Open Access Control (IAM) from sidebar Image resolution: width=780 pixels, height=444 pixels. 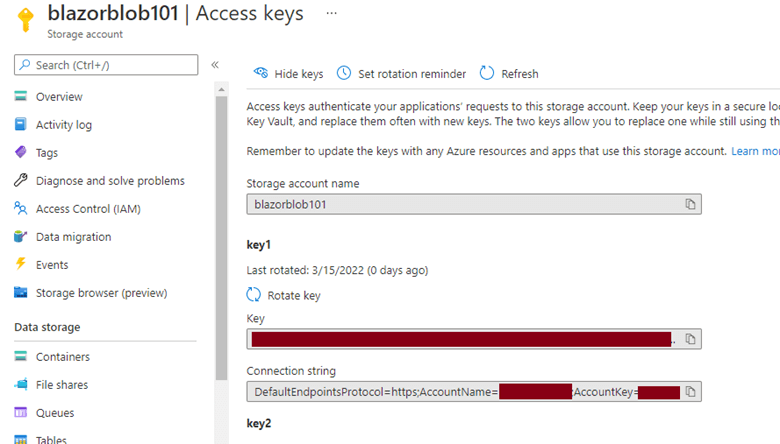pos(87,209)
